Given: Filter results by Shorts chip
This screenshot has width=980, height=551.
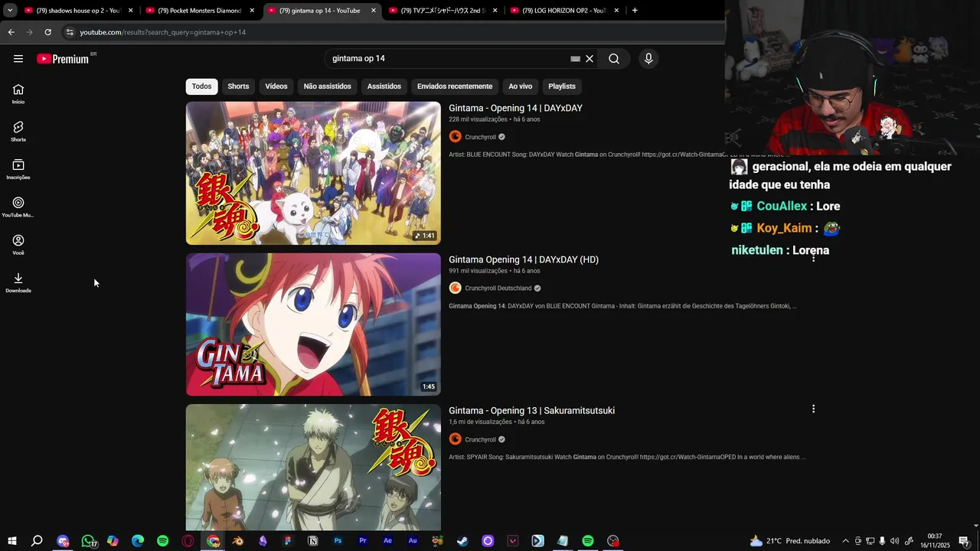Looking at the screenshot, I should click(x=238, y=86).
